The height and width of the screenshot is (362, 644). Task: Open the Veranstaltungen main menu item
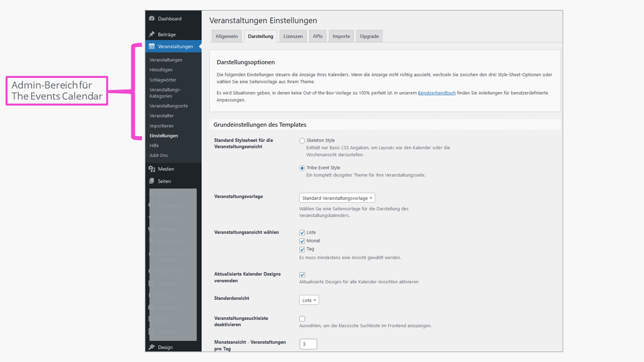pos(173,46)
